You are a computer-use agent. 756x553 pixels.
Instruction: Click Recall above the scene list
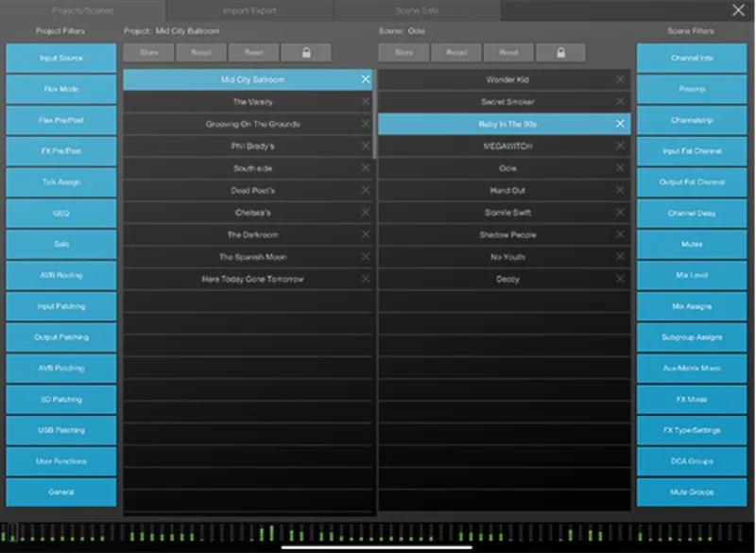pos(456,53)
